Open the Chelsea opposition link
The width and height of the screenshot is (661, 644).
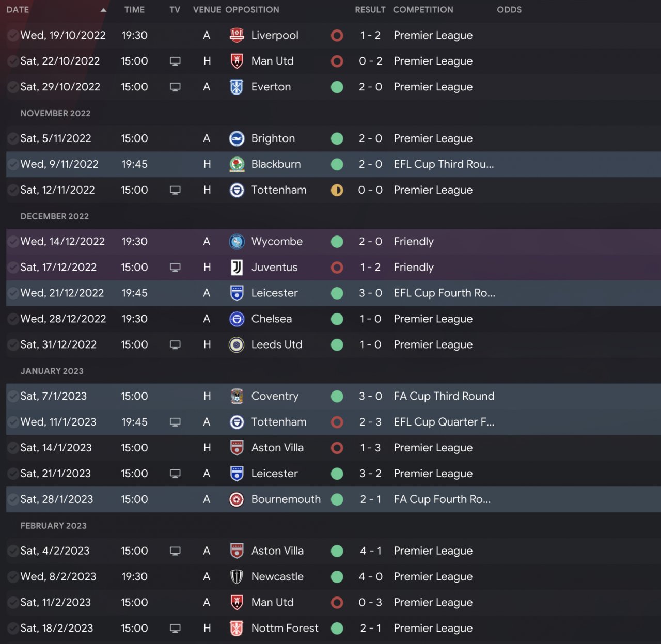pyautogui.click(x=271, y=319)
